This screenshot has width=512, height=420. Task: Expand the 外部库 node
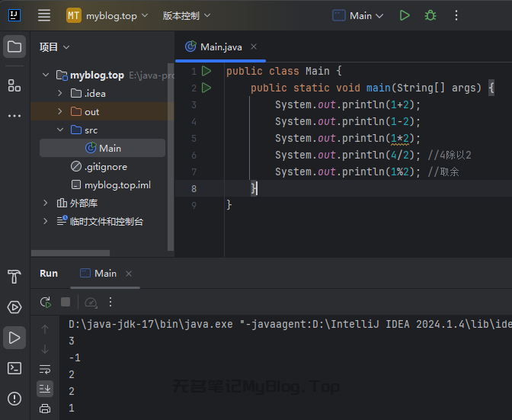pos(46,204)
